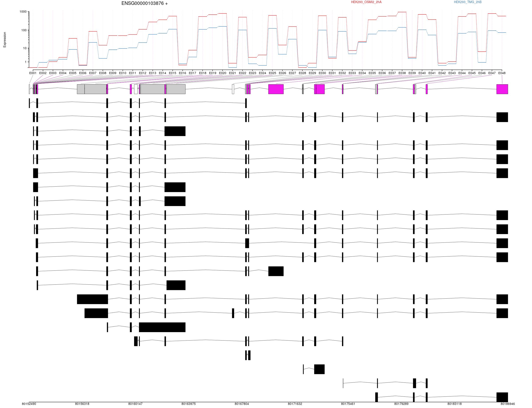Click the large magenta exon at the gene model's right end
Image resolution: width=532 pixels, height=408 pixels.
pos(502,89)
